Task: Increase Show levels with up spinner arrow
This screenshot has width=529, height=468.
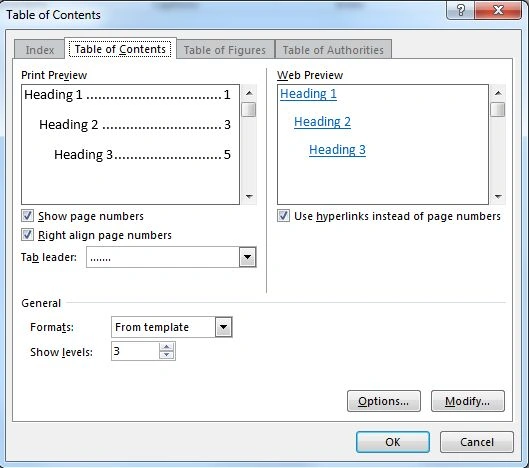Action: [166, 347]
